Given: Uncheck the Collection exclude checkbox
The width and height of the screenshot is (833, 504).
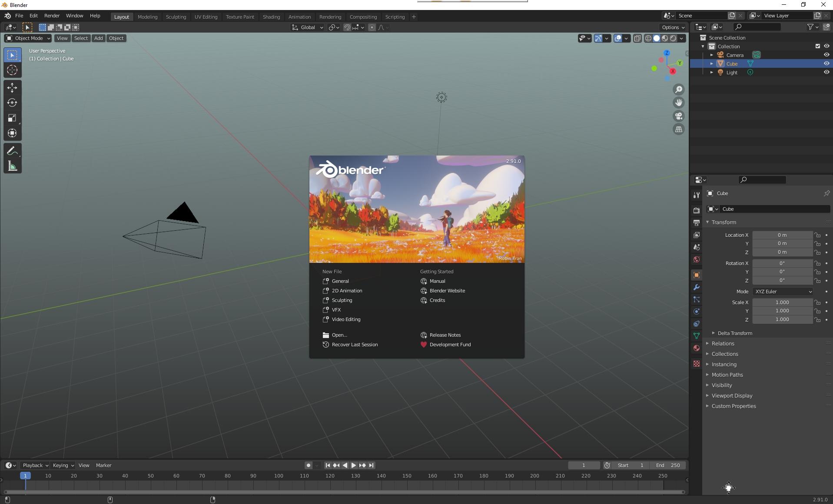Looking at the screenshot, I should tap(817, 46).
